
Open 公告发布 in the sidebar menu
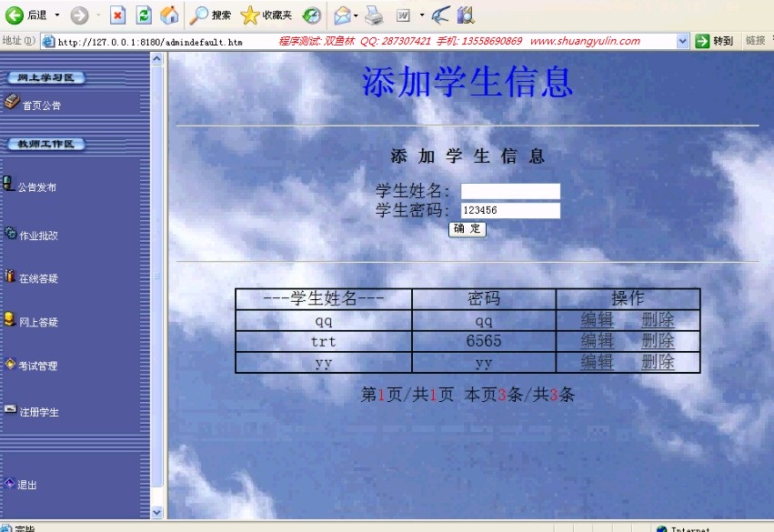pos(36,187)
